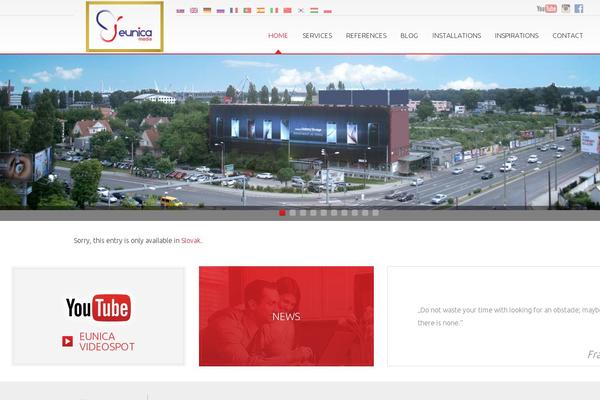
Task: Switch language using the Slovak flag
Action: tap(180, 11)
